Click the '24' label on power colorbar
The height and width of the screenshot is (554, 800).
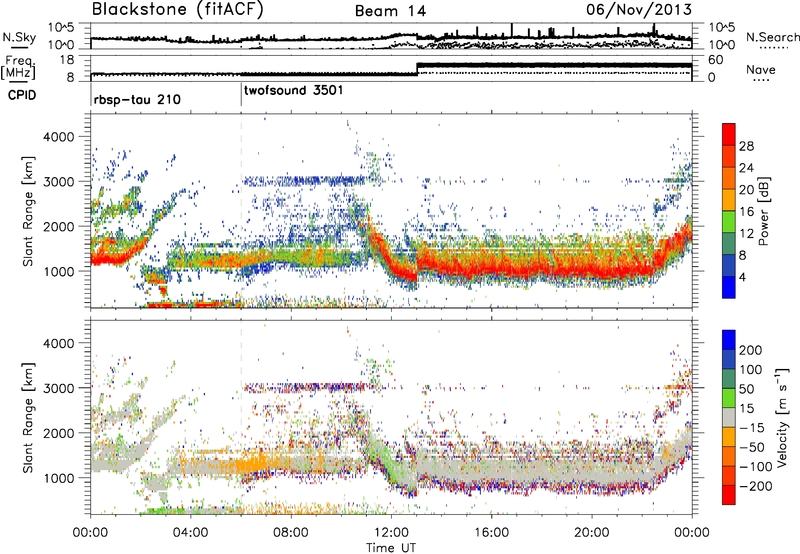coord(746,168)
